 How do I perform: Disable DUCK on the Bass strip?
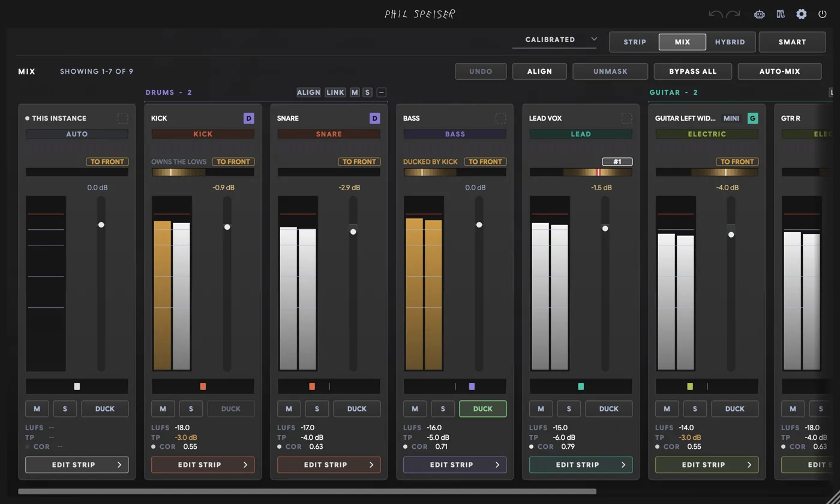point(483,409)
